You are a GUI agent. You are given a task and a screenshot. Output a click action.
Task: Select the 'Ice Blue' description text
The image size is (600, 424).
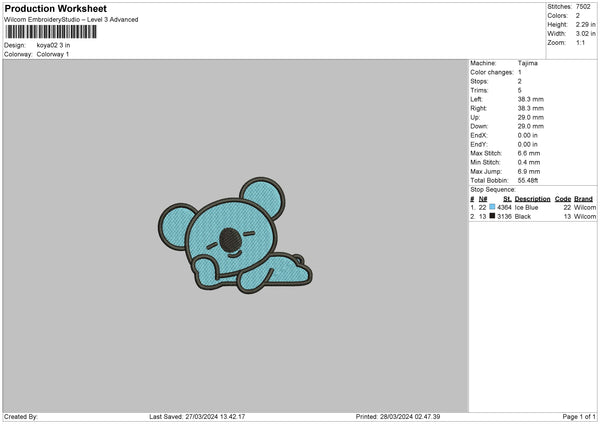[526, 207]
